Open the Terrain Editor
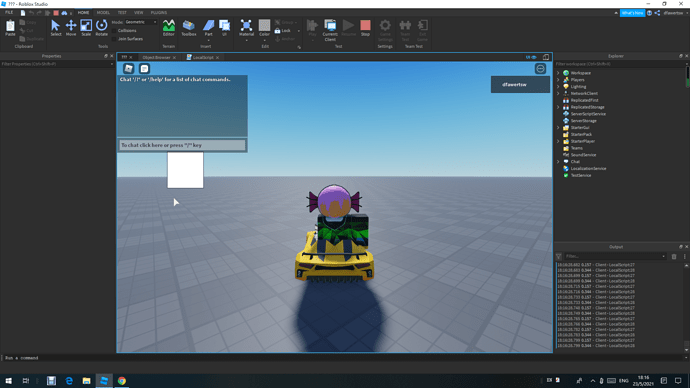Screen dimensions: 690x388 tap(169, 28)
